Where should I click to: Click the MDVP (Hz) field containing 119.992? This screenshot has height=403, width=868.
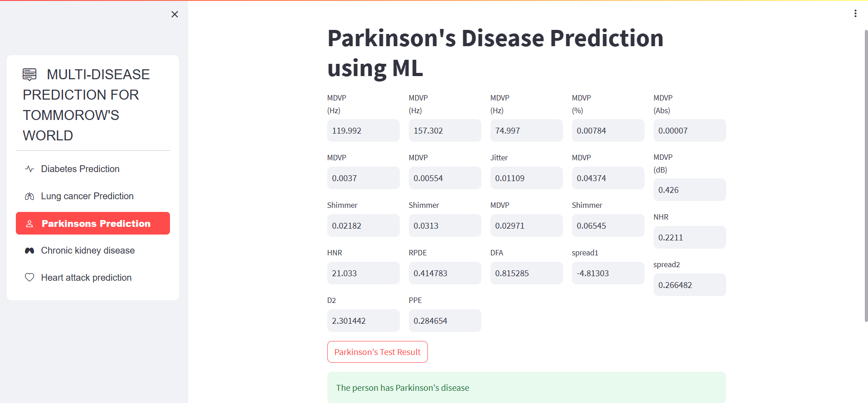363,130
